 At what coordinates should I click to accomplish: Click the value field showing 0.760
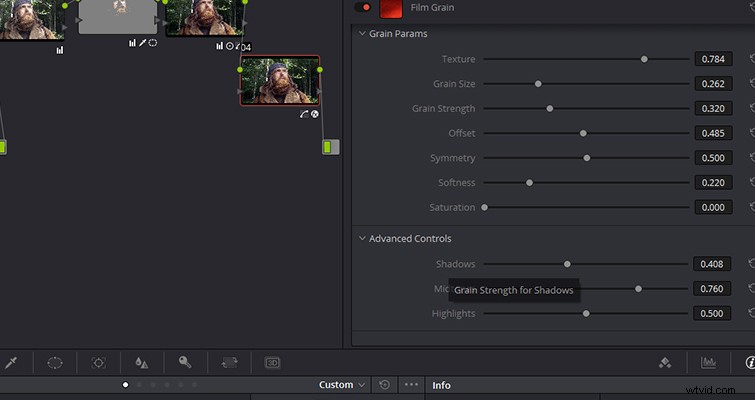click(712, 289)
